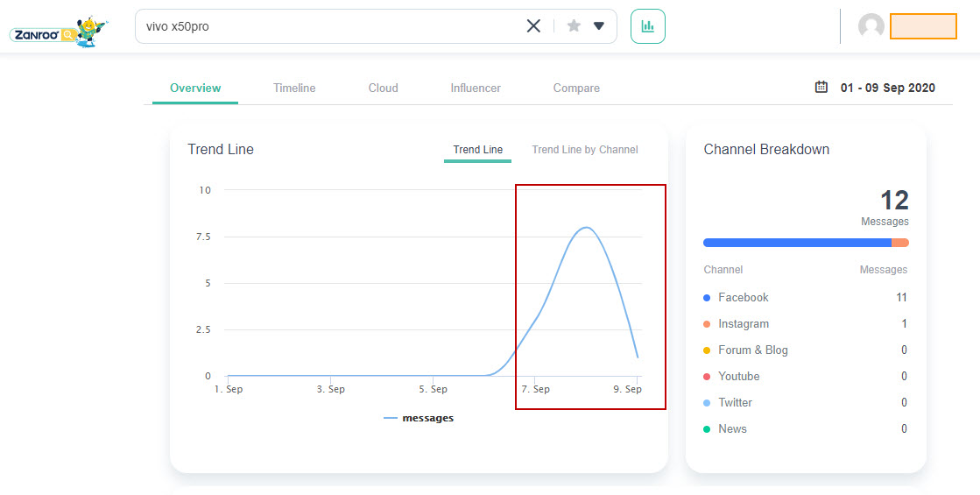Click the trend line peak near 8 Sep
The image size is (980, 495).
(586, 228)
